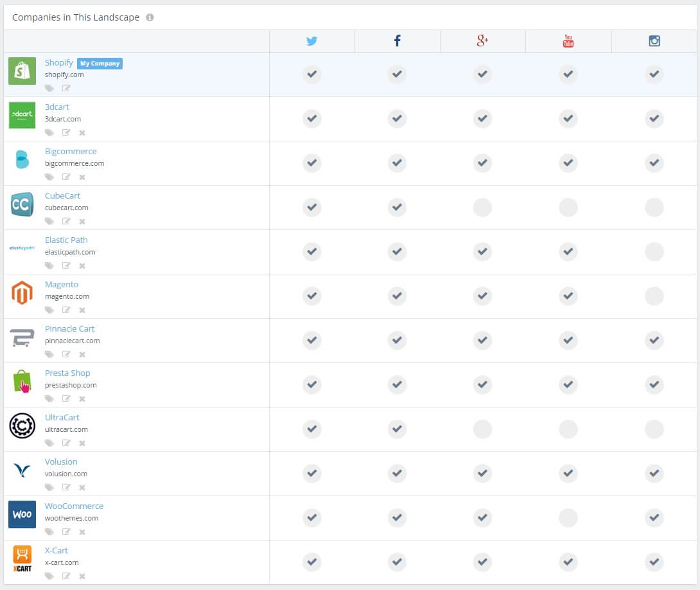Click the edit icon under CubeCart

coord(66,221)
